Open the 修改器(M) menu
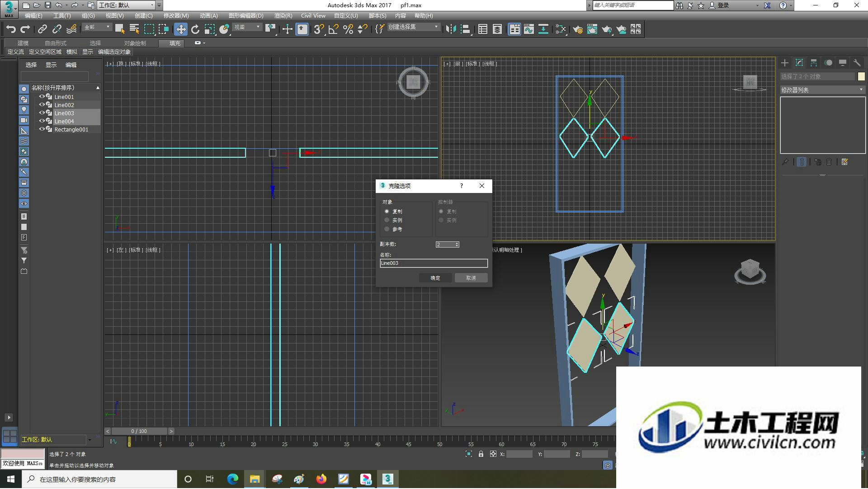 (176, 16)
